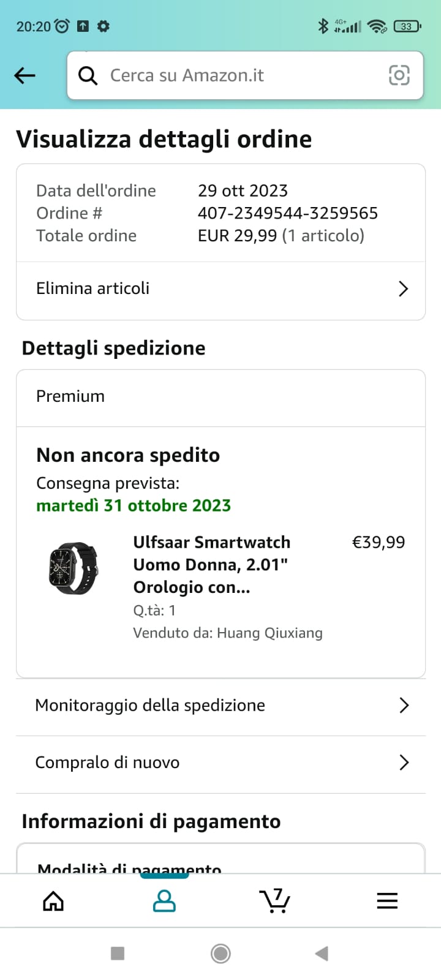Screen dimensions: 441x980
Task: Select Compralo di nuovo row
Action: (x=221, y=763)
